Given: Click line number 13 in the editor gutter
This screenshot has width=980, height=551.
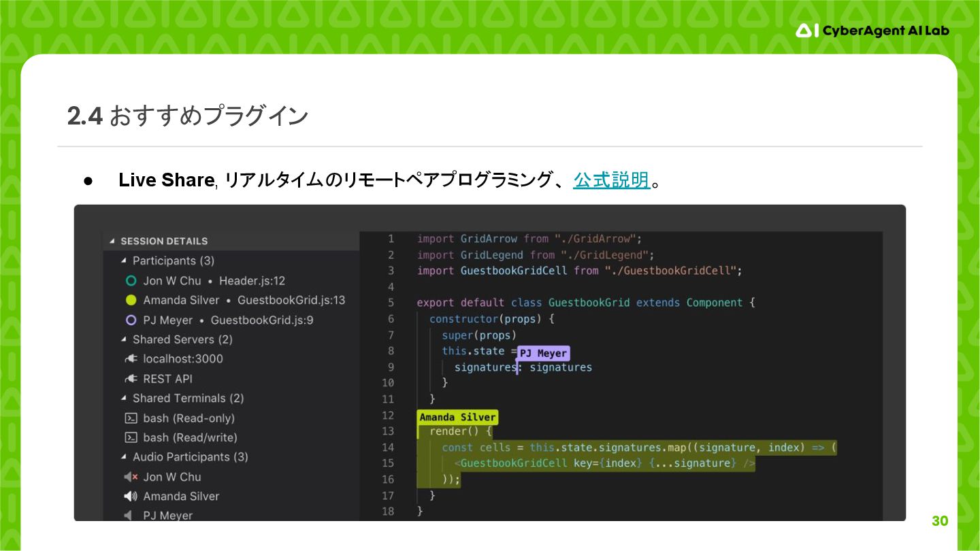Looking at the screenshot, I should [x=387, y=431].
